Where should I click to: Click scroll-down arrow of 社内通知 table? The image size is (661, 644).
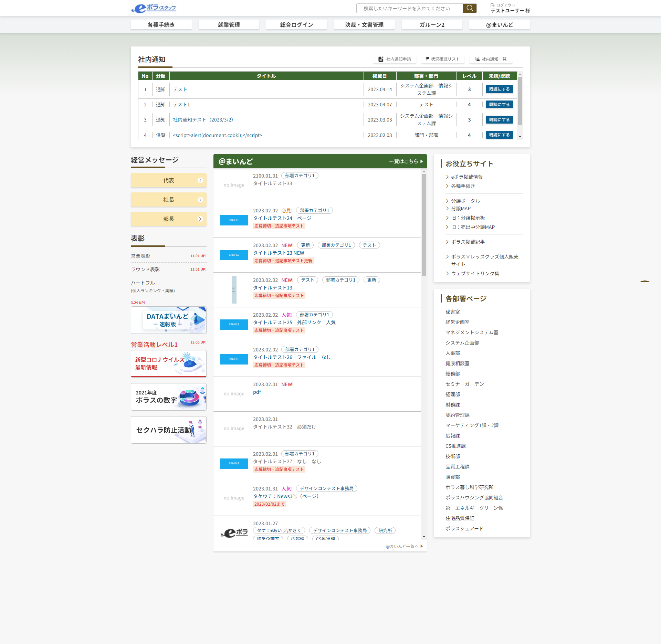[520, 137]
